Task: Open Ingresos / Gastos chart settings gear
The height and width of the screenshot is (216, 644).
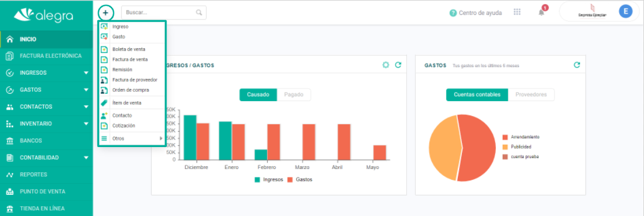Action: [x=385, y=65]
